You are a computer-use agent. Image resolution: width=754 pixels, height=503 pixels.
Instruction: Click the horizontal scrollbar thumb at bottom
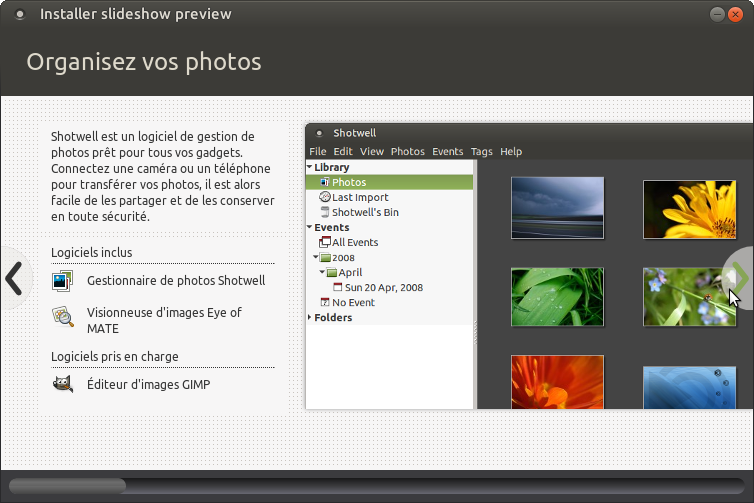tap(67, 486)
